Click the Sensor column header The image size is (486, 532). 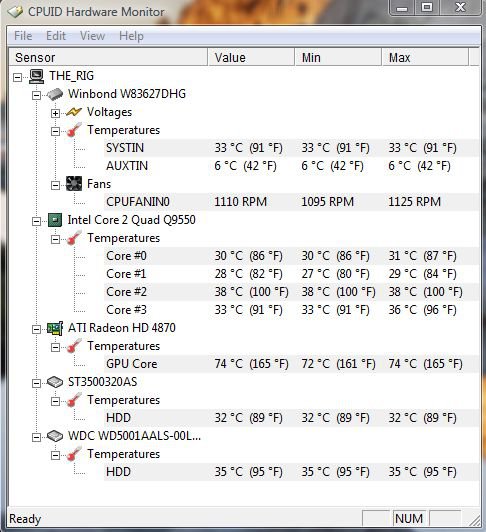coord(108,57)
